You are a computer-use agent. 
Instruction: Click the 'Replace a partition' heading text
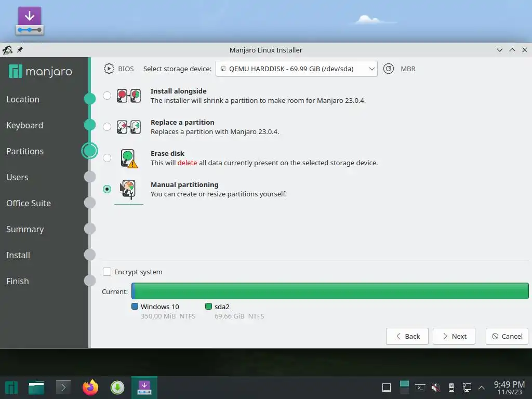[x=182, y=123]
